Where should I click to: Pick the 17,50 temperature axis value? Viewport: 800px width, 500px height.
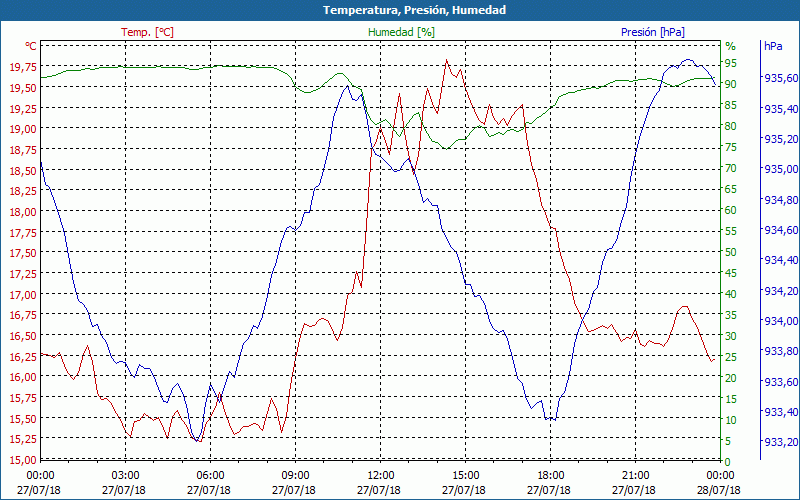[23, 253]
